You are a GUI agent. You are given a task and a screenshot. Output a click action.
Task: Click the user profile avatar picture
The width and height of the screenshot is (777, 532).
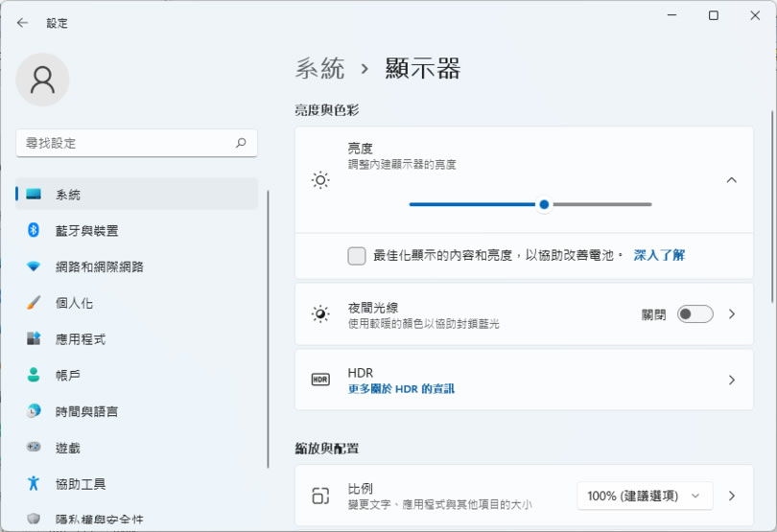pos(43,80)
